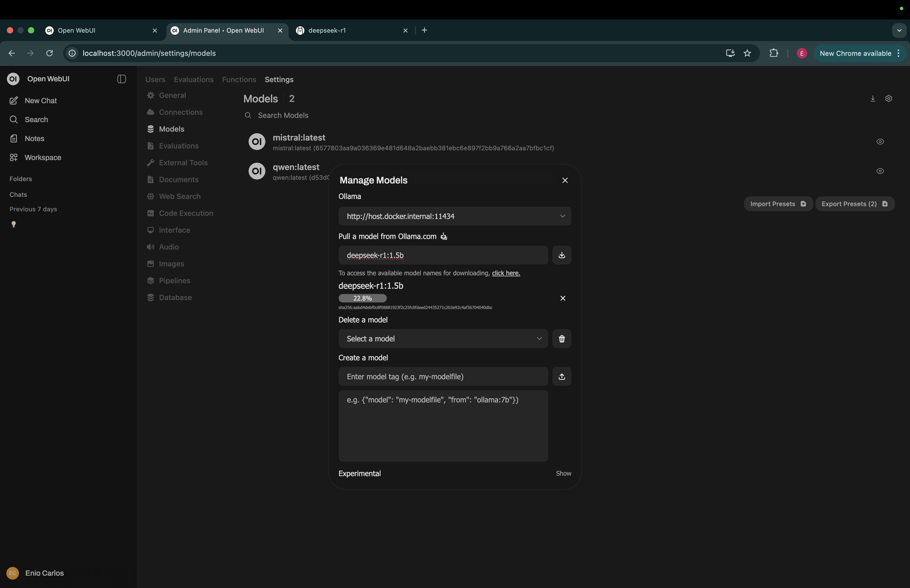This screenshot has width=910, height=588.
Task: Click the download button next to deepseek-r1:1.5b
Action: click(561, 255)
